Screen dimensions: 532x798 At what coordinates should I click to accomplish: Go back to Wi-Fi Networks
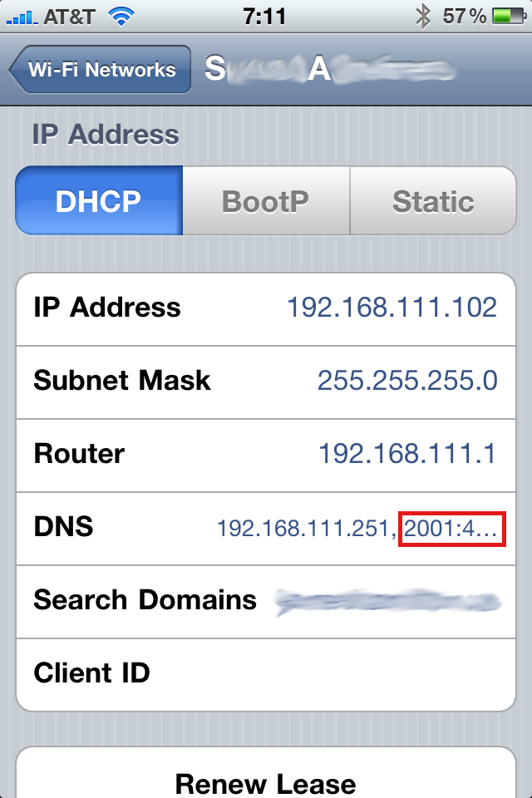[100, 69]
